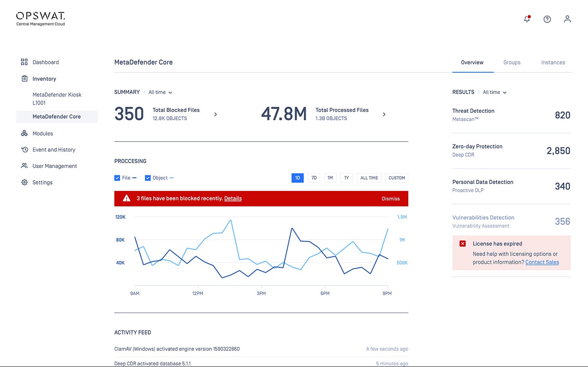The image size is (588, 367).
Task: Open Inventory in the sidebar
Action: (x=44, y=79)
